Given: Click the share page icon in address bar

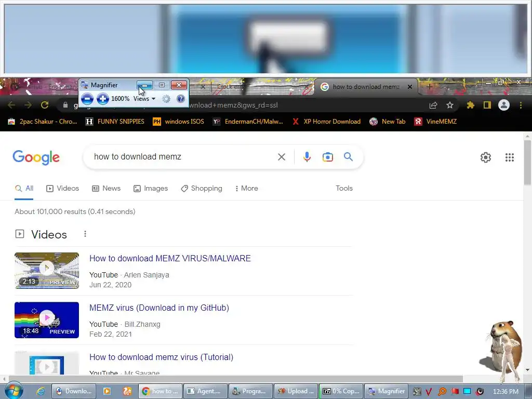Looking at the screenshot, I should point(433,105).
